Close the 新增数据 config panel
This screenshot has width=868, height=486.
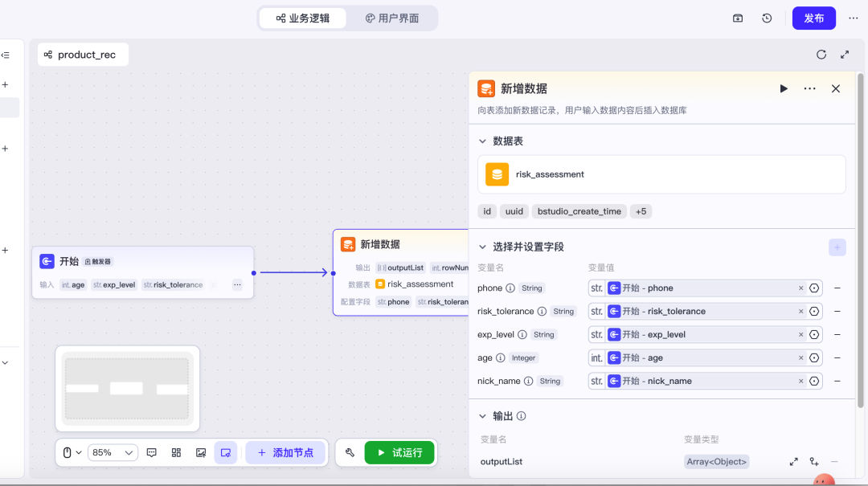click(x=836, y=88)
